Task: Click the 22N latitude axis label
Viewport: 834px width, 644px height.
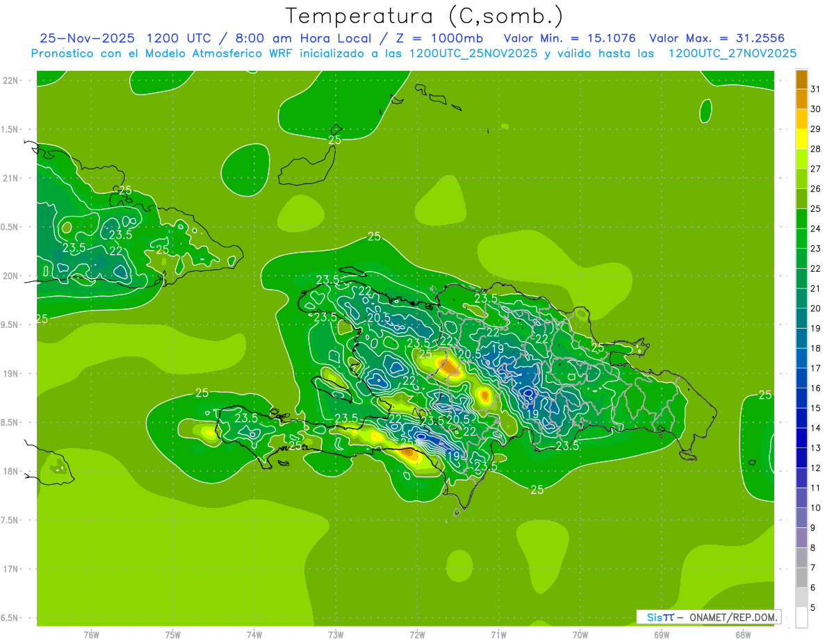Action: [11, 81]
